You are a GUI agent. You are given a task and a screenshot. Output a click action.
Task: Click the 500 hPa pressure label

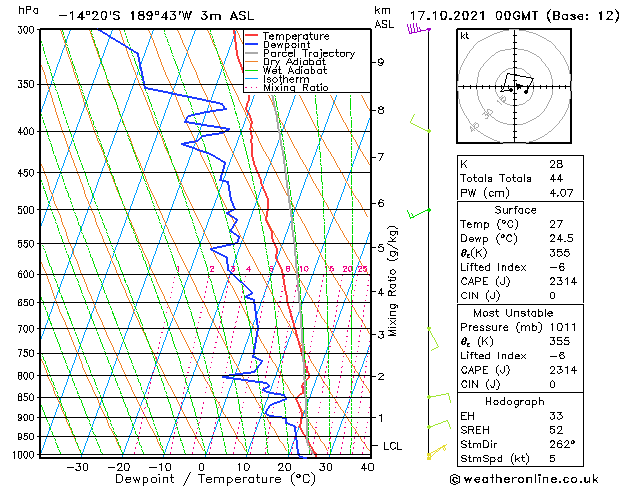click(26, 210)
